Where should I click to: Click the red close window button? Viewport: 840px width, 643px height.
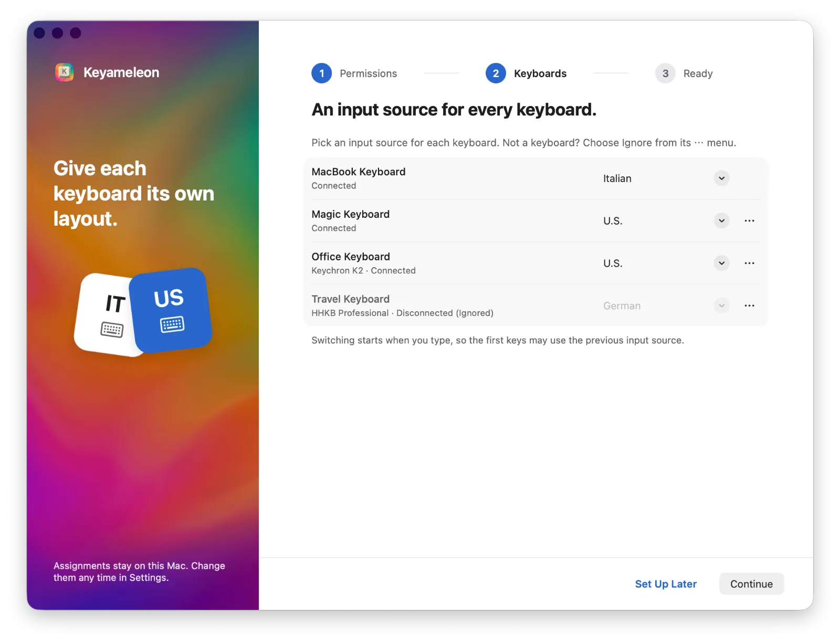[x=39, y=33]
